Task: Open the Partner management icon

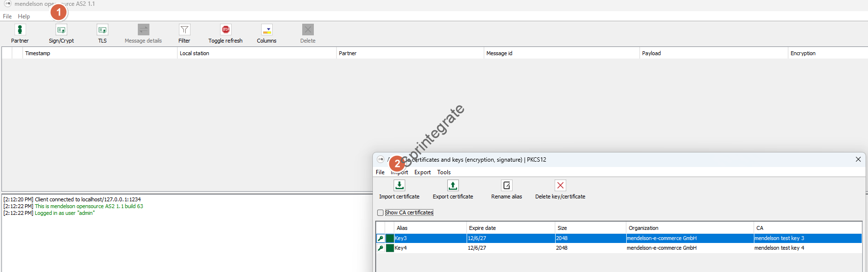Action: point(20,30)
